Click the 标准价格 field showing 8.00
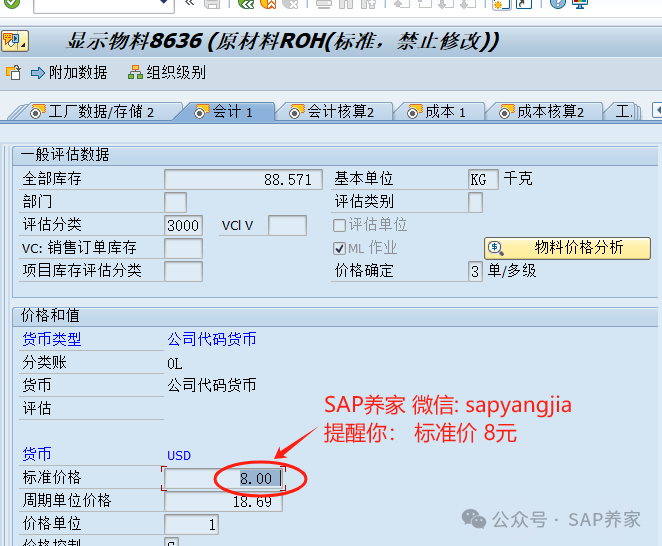The height and width of the screenshot is (546, 662). click(x=221, y=479)
